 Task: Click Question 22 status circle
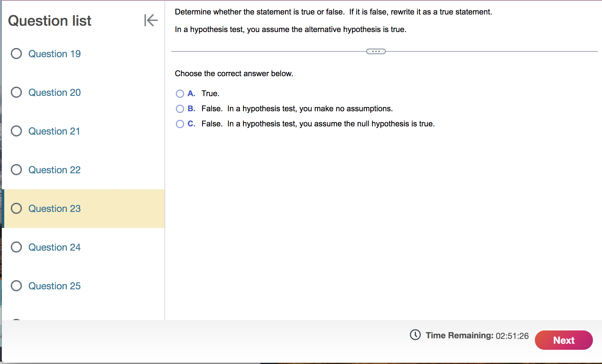16,170
